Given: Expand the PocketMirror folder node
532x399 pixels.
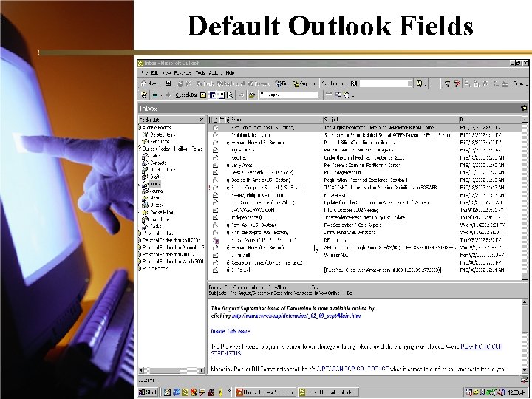Looking at the screenshot, I should [x=139, y=212].
